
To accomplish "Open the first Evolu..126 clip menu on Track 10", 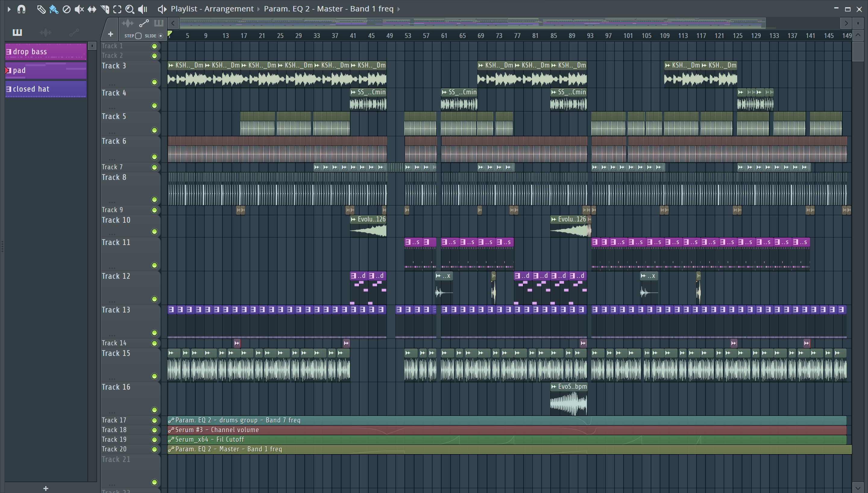I will point(354,219).
